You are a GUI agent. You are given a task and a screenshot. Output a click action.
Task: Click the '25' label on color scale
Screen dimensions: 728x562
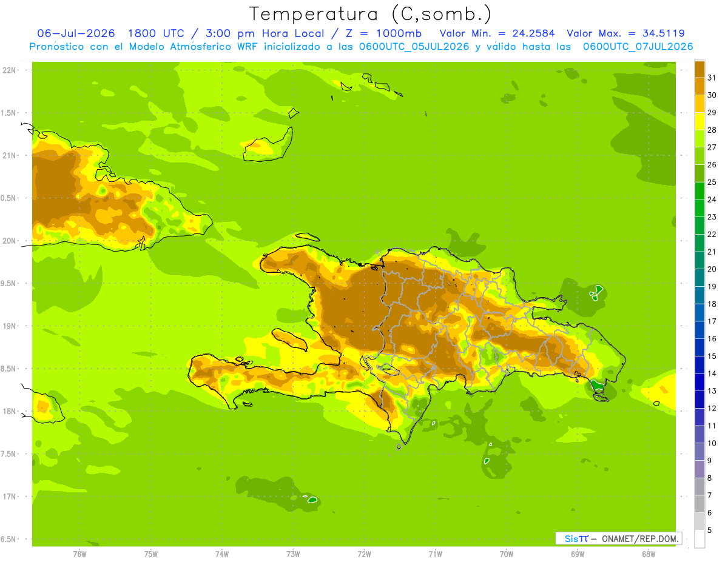click(x=712, y=182)
